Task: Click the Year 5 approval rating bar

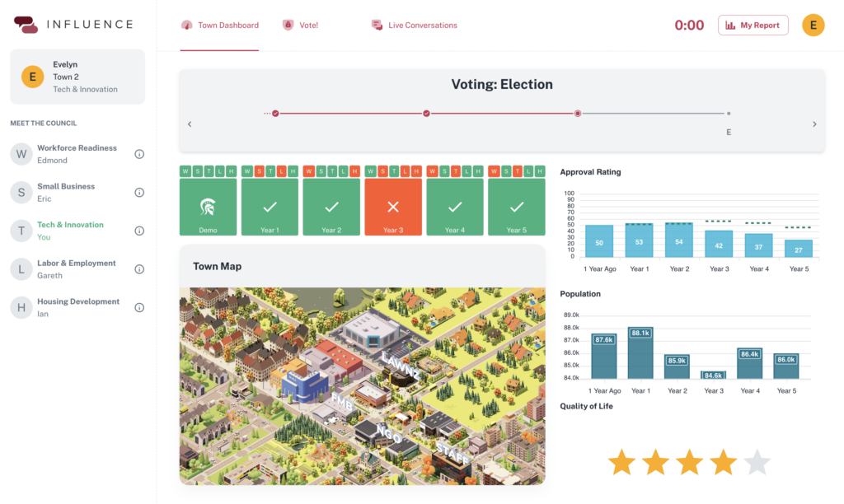Action: (x=799, y=248)
